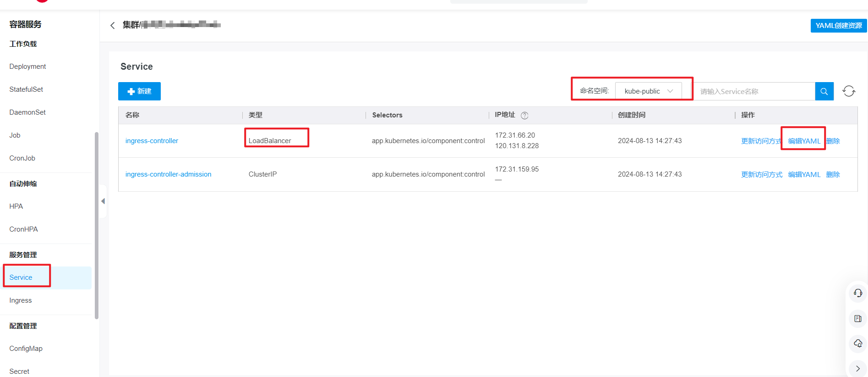868x377 pixels.
Task: Open Ingress in the sidebar menu
Action: [21, 300]
